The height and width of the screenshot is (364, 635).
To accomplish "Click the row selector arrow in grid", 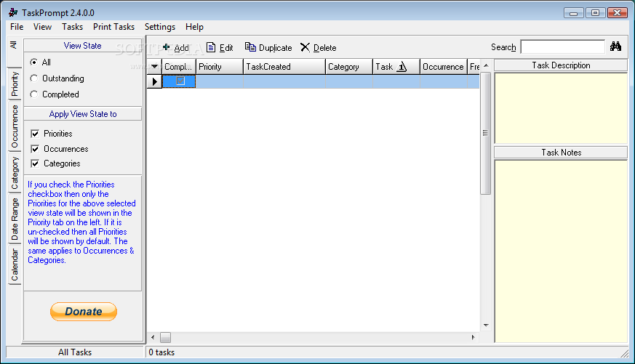I will coord(154,81).
